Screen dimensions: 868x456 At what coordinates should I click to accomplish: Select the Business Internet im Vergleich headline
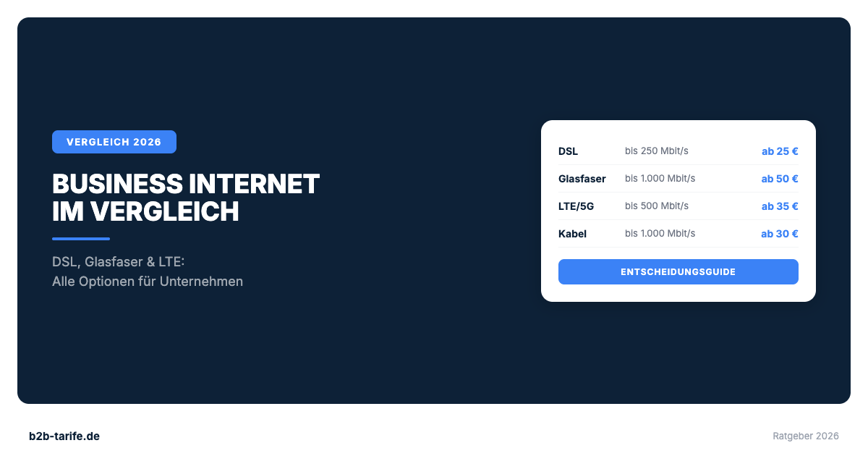186,198
